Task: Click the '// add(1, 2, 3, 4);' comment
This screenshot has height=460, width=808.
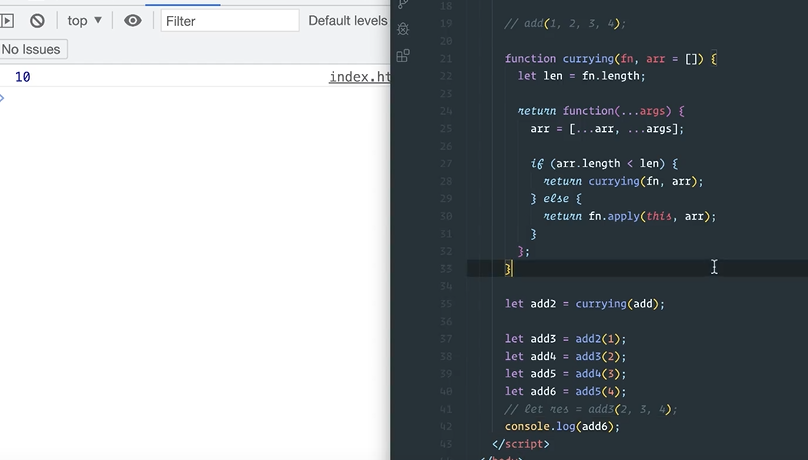Action: [565, 24]
